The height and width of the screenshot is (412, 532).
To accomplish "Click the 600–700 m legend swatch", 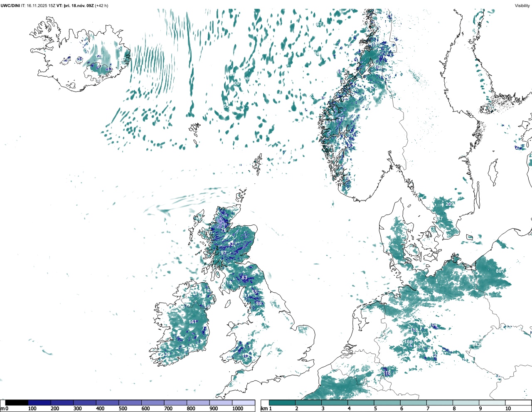I will (153, 402).
